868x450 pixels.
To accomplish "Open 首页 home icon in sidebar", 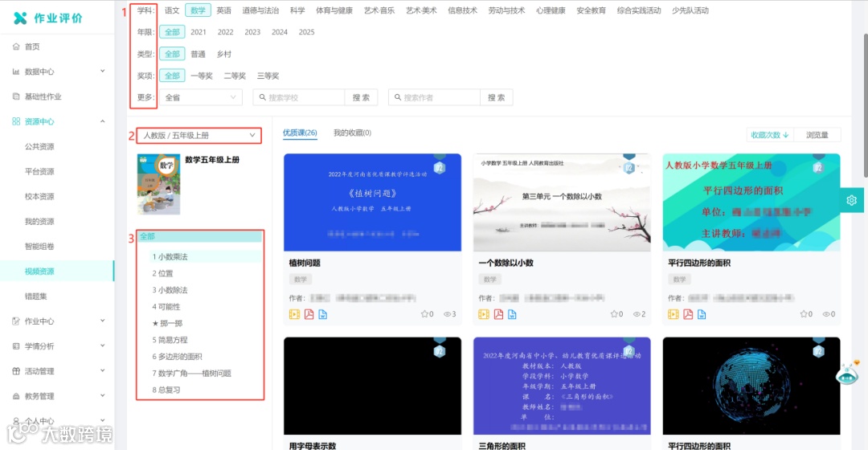I will [x=16, y=47].
